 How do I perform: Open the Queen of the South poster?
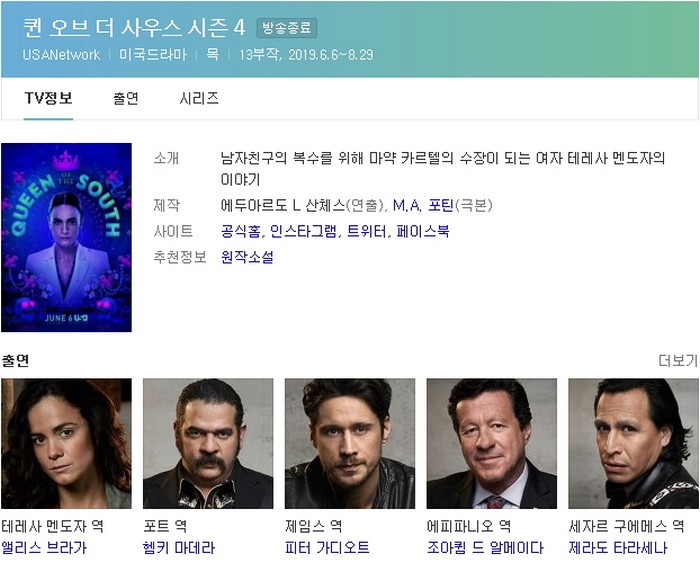coord(67,238)
